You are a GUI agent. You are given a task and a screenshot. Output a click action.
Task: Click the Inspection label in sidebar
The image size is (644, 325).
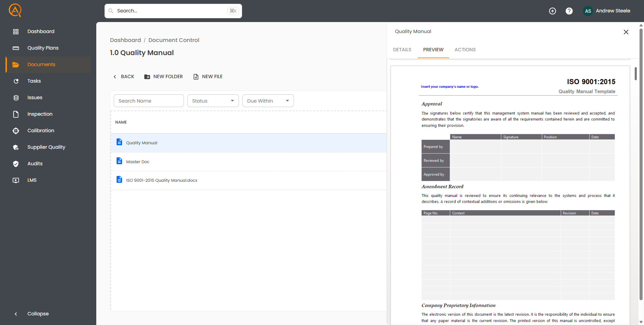pos(40,114)
